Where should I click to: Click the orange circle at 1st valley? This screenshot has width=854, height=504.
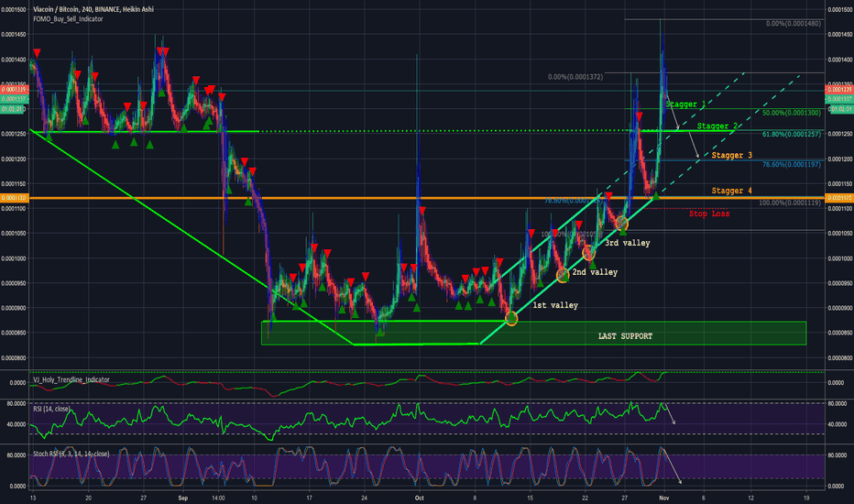click(511, 319)
